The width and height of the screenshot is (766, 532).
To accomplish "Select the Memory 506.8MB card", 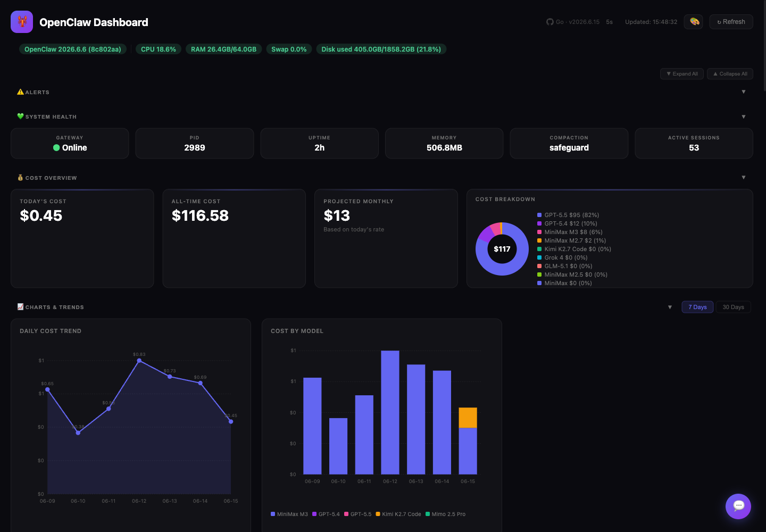I will point(444,143).
